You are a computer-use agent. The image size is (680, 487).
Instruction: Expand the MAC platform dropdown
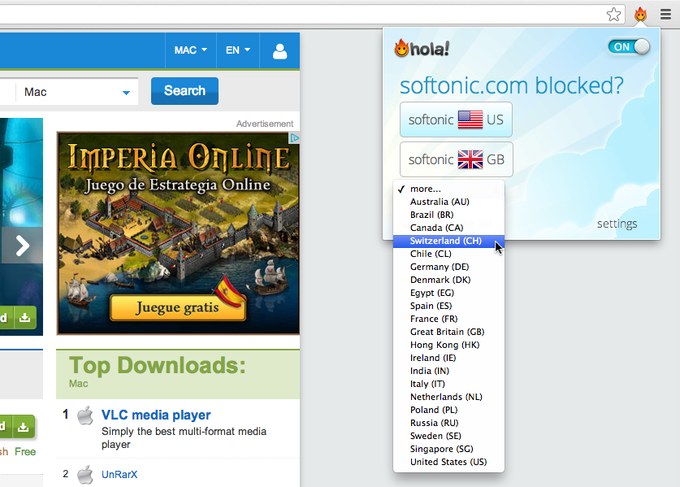click(190, 50)
